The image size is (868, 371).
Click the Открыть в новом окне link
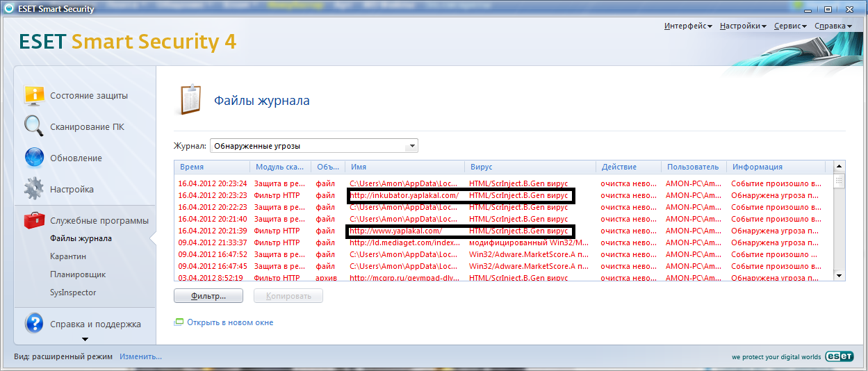(x=230, y=322)
